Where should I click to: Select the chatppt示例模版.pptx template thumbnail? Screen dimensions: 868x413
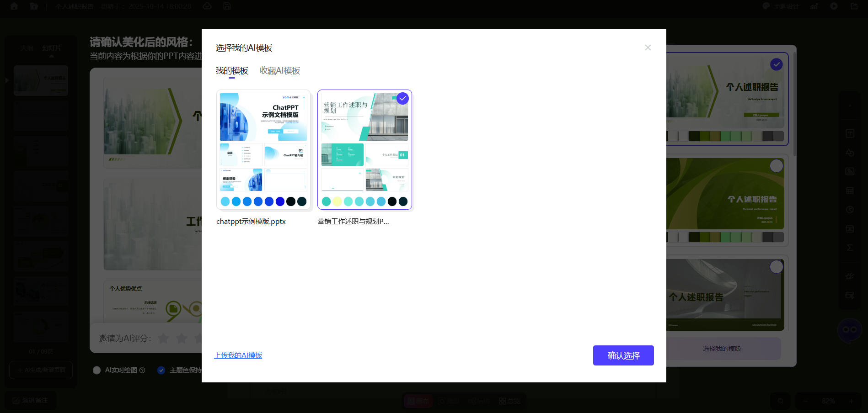point(263,149)
